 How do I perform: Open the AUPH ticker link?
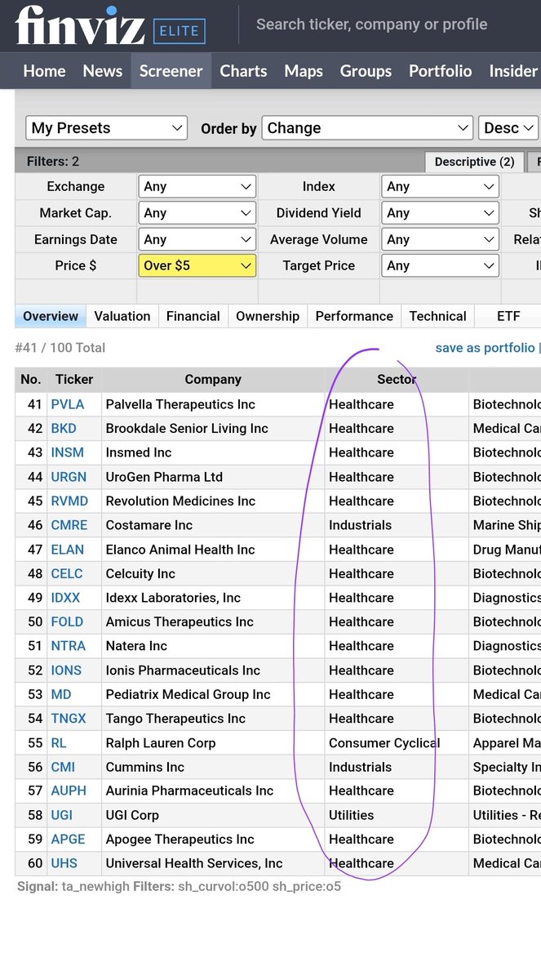(x=69, y=791)
